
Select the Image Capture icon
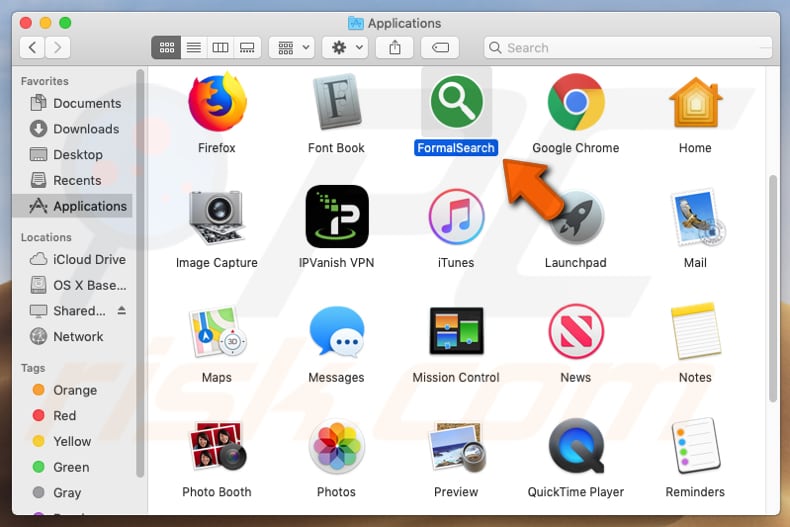coord(217,217)
